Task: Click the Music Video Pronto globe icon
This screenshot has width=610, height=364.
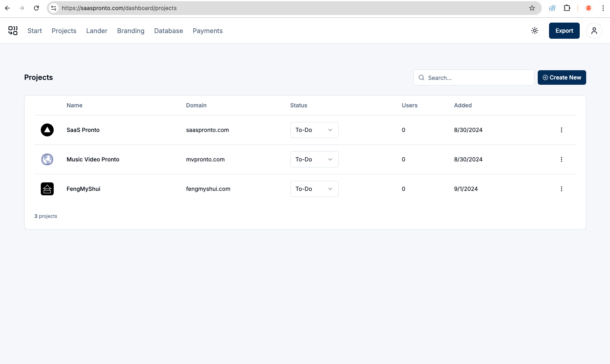Action: 47,159
